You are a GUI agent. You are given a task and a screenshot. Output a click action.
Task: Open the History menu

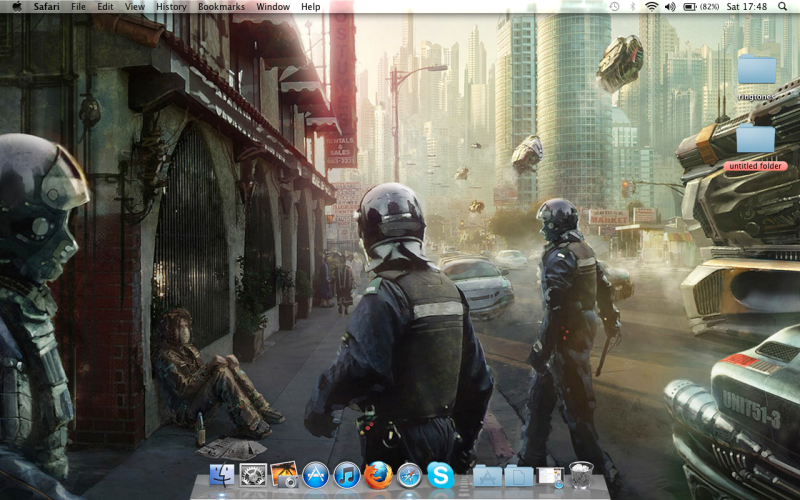click(x=171, y=7)
